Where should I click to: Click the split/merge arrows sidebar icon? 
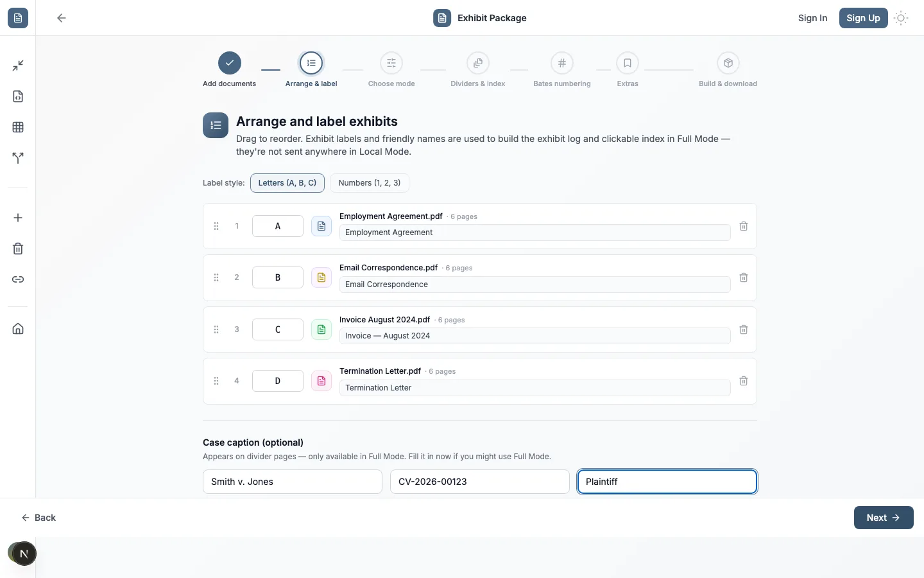click(x=18, y=158)
